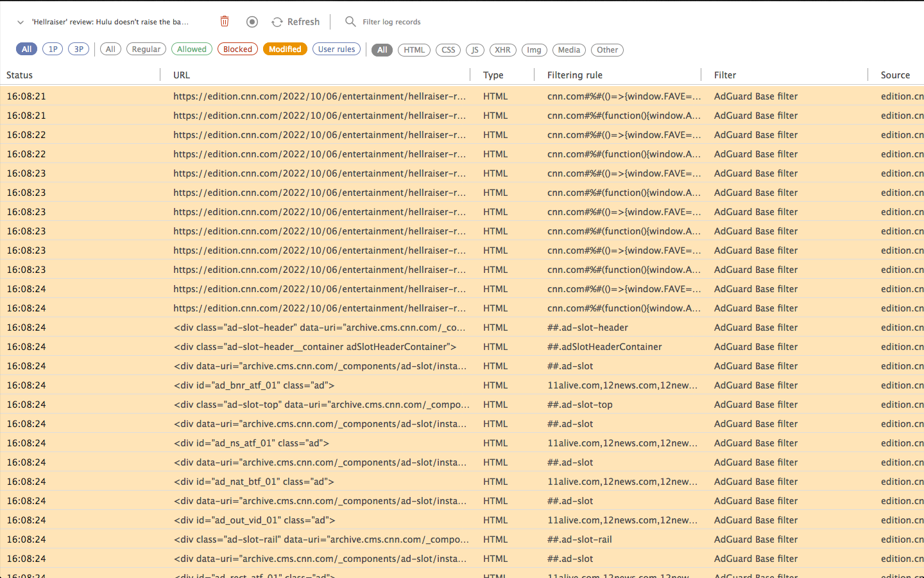Toggle the Blocked filter pill

coord(238,49)
